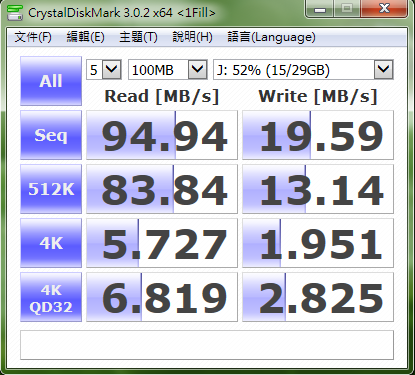Start the 4K QD32 benchmark test

tap(51, 297)
